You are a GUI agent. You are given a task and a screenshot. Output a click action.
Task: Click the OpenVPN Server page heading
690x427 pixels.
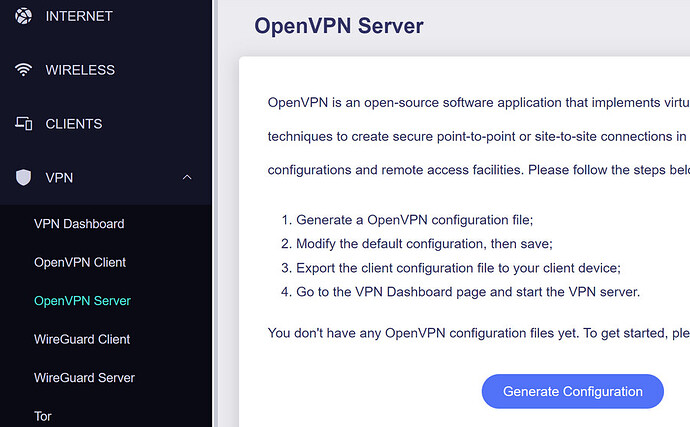pos(339,25)
